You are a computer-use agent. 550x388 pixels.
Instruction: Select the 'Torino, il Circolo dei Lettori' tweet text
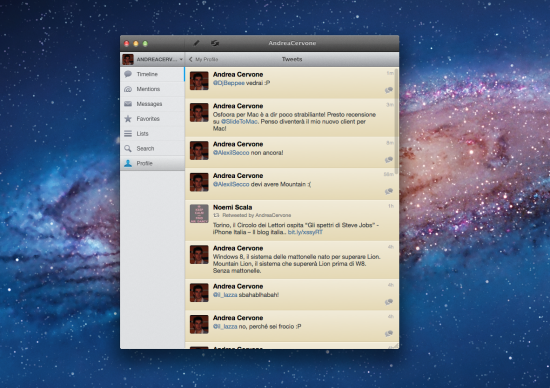(x=296, y=228)
